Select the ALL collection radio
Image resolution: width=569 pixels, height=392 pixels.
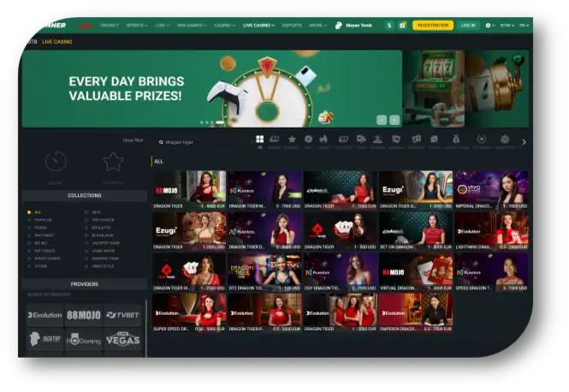click(x=29, y=212)
